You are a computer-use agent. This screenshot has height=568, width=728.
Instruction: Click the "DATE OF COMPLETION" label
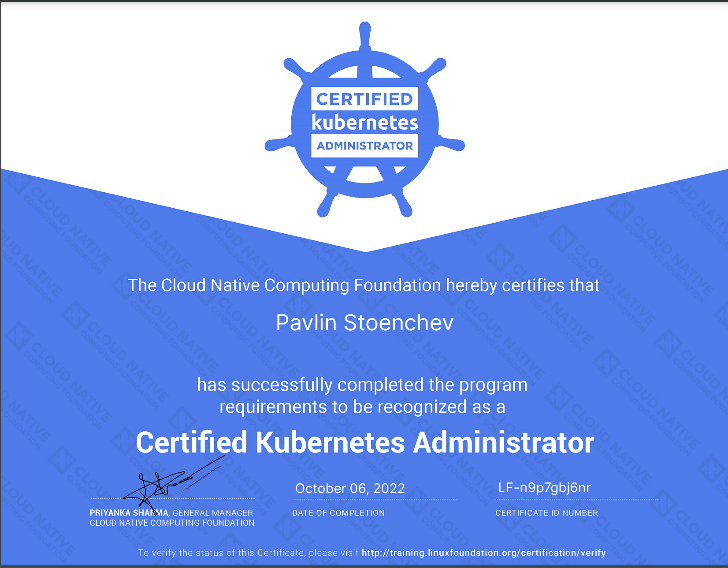[x=338, y=513]
